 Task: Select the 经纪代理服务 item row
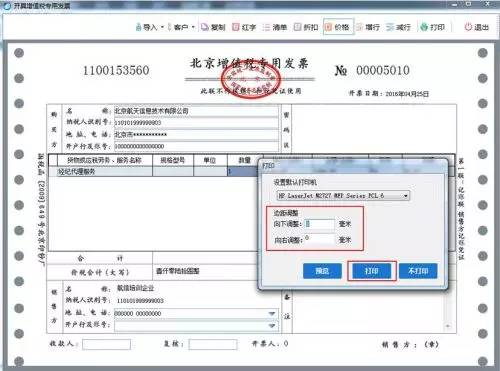point(105,172)
